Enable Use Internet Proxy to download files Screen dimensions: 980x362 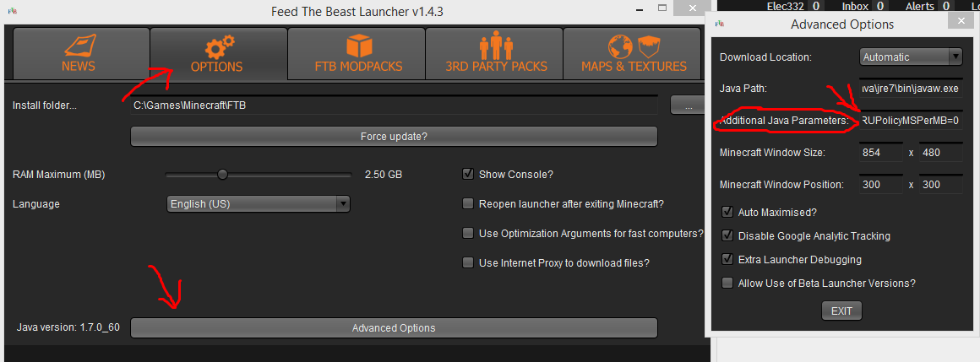(467, 262)
